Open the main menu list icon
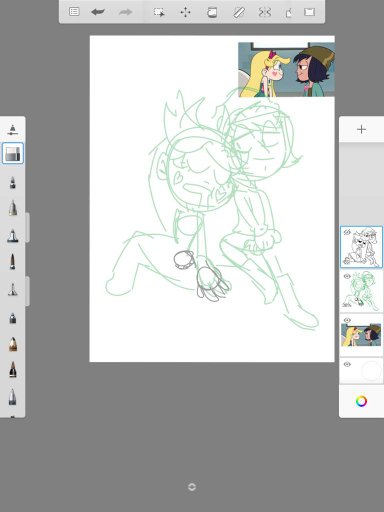 [x=74, y=12]
